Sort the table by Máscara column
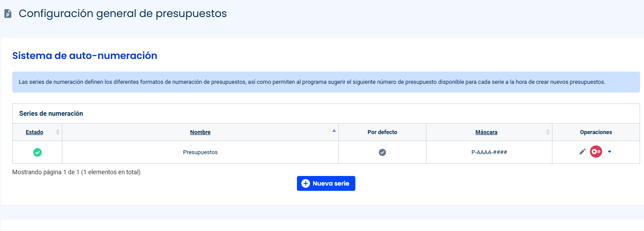This screenshot has height=231, width=644. click(486, 132)
